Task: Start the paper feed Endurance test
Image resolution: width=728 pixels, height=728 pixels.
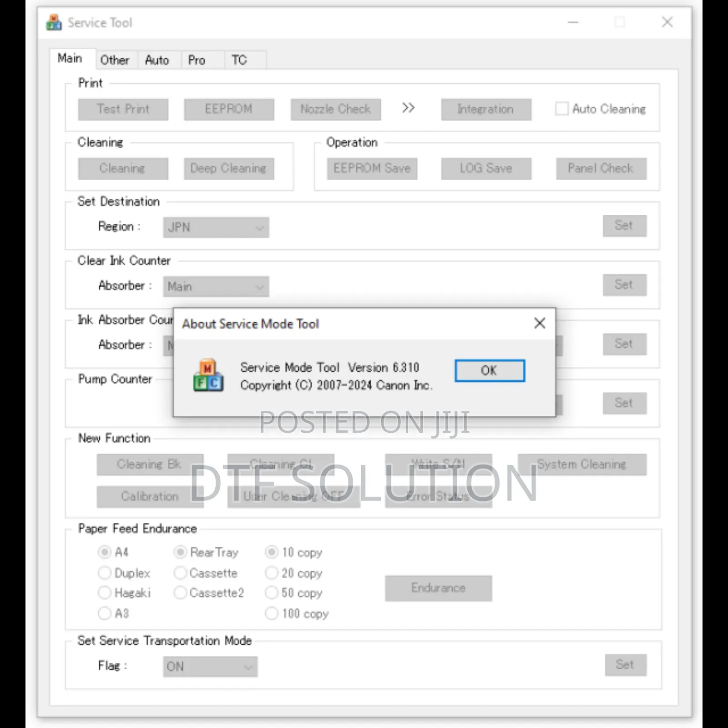Action: (438, 588)
